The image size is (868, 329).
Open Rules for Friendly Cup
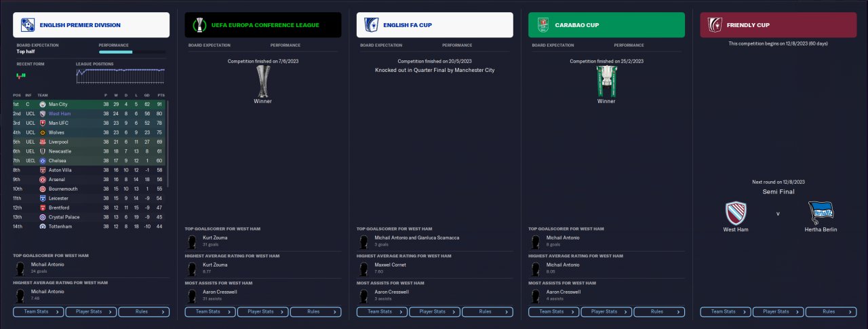click(x=831, y=312)
